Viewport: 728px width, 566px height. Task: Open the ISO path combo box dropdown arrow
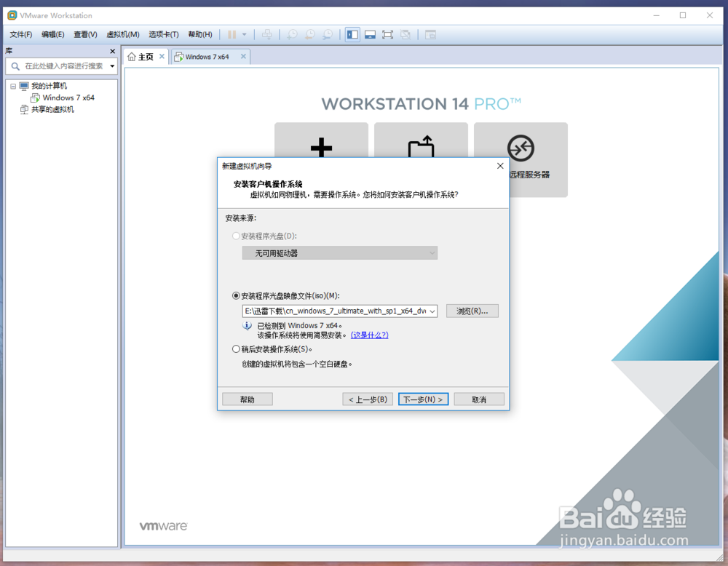[x=432, y=311]
